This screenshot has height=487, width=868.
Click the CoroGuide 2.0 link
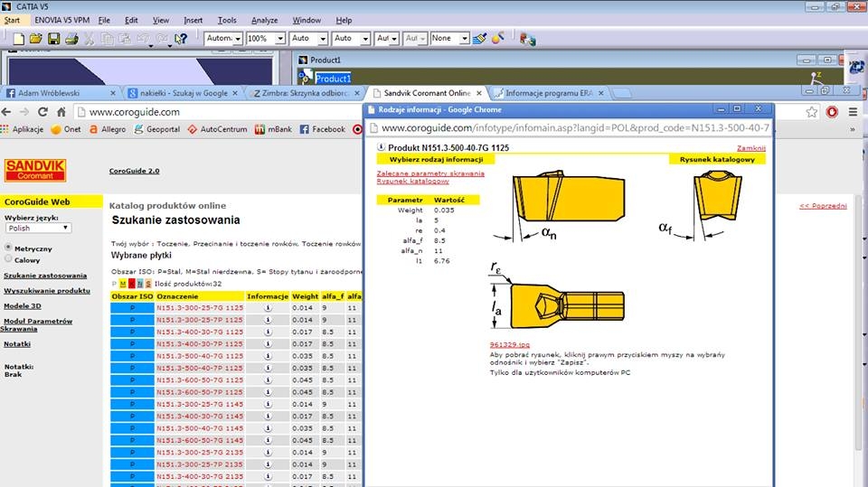135,171
